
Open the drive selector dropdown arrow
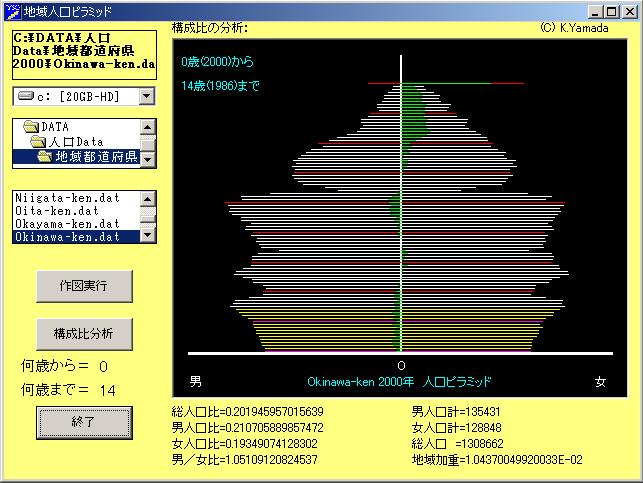click(147, 97)
